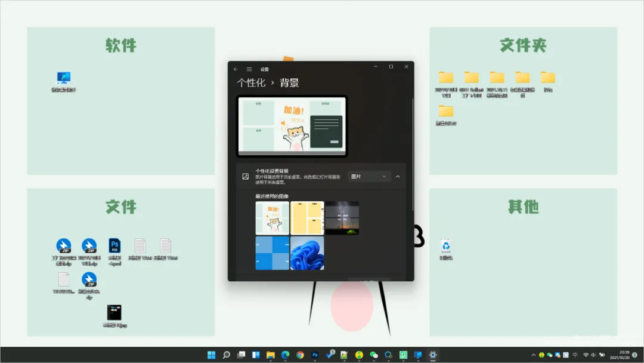
Task: Open the Start menu
Action: pos(211,355)
